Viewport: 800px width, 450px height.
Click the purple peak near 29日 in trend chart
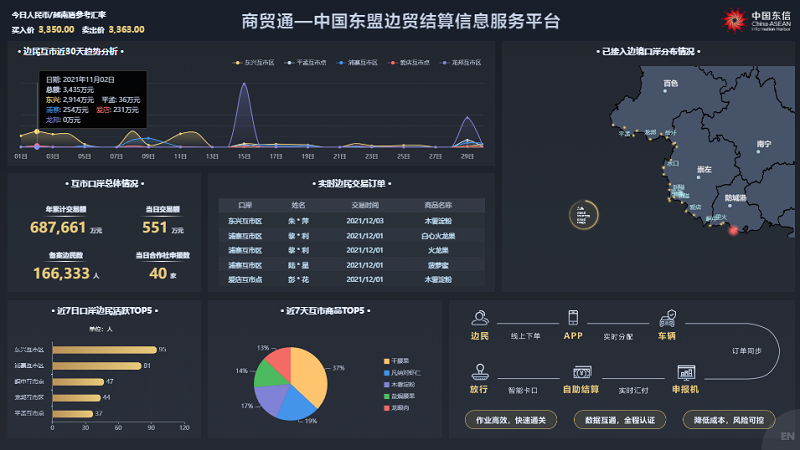click(x=467, y=118)
